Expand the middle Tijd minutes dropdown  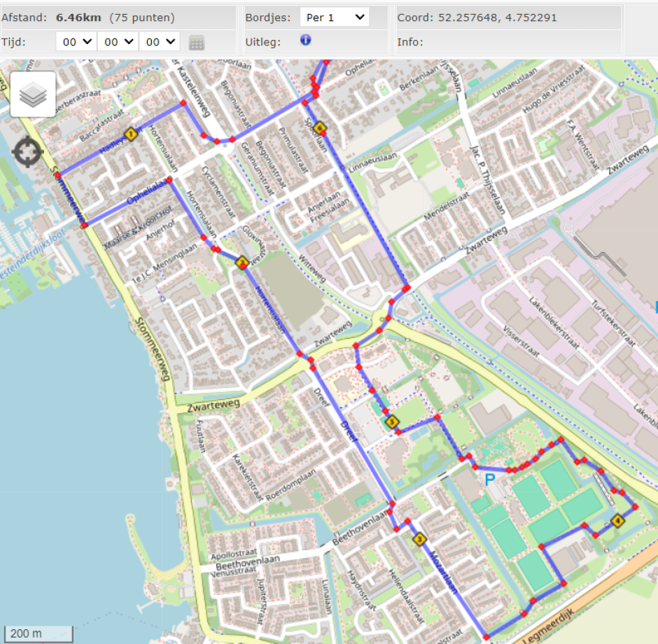tap(118, 42)
